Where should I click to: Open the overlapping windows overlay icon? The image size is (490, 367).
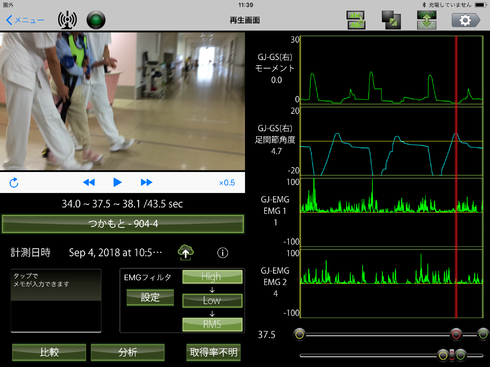pos(391,20)
